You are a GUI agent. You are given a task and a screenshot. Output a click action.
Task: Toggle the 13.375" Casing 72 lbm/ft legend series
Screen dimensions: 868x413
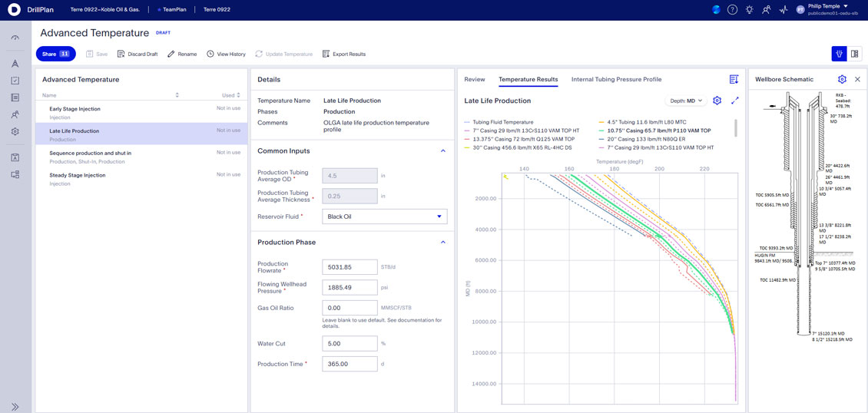pyautogui.click(x=519, y=139)
